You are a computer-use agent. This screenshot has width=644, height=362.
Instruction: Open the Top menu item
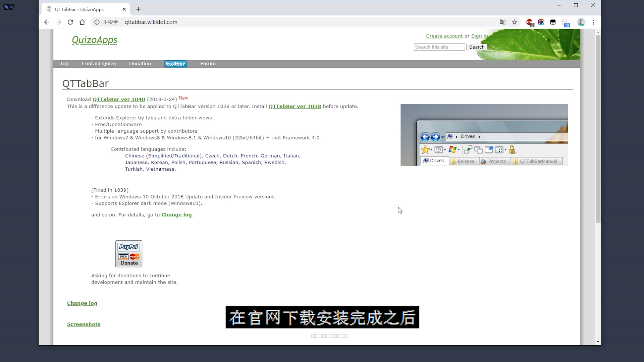click(64, 64)
